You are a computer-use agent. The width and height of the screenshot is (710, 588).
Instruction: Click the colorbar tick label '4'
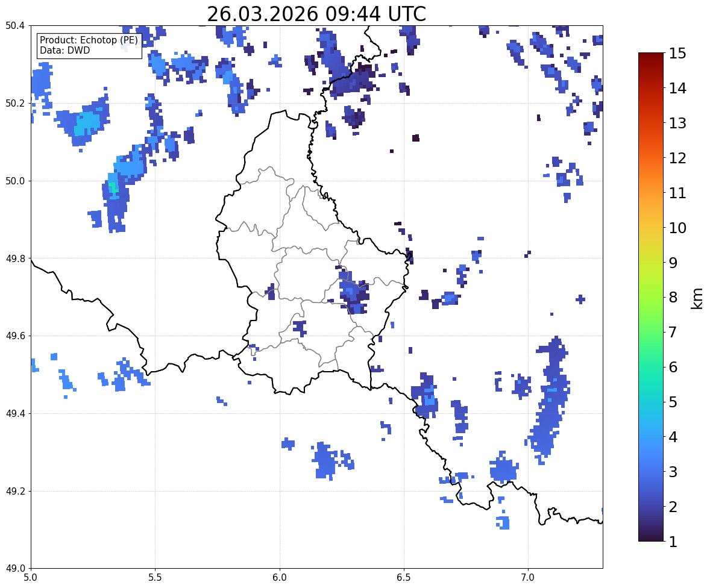673,437
